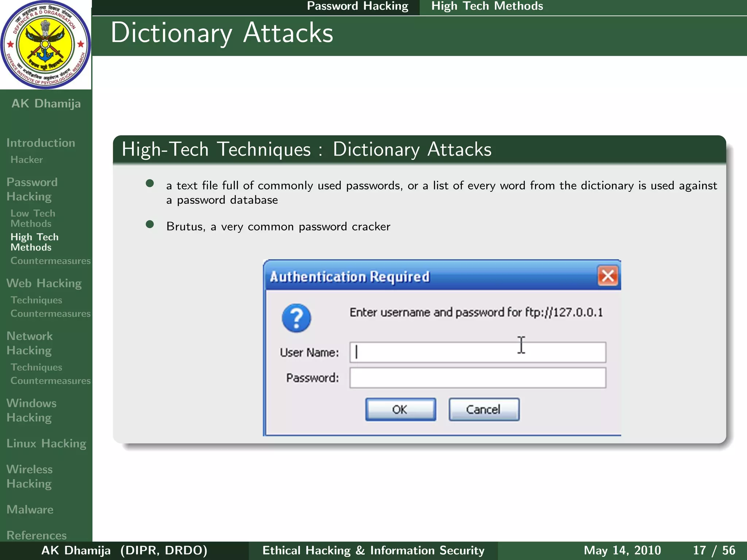Click Password Hacking in top header
Screen dimensions: 747x560
pos(357,6)
